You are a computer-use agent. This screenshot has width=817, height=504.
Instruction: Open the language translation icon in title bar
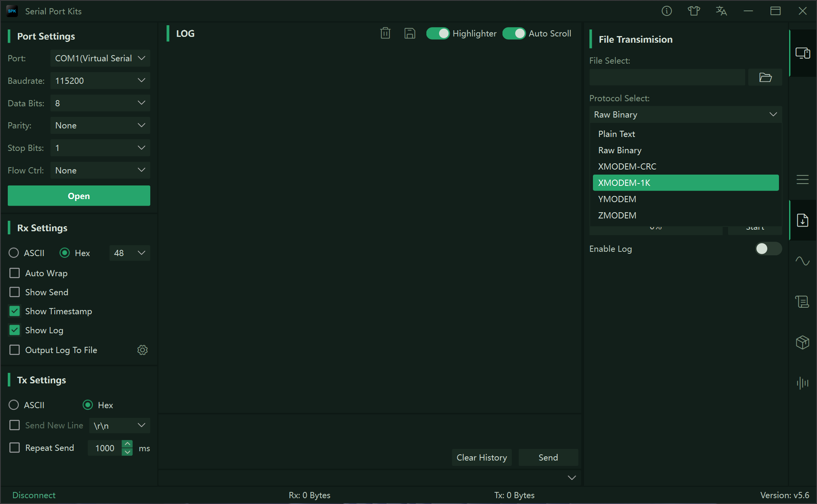click(x=721, y=11)
